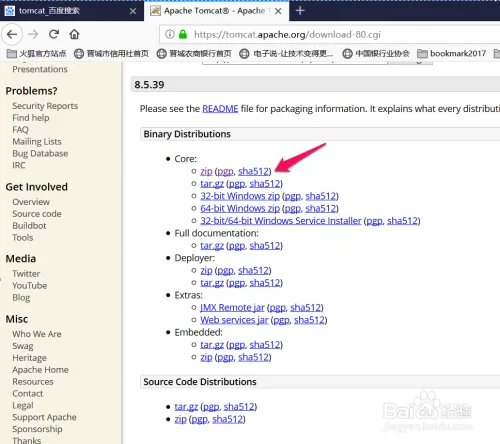
Task: Open IRC sidebar link
Action: [19, 165]
